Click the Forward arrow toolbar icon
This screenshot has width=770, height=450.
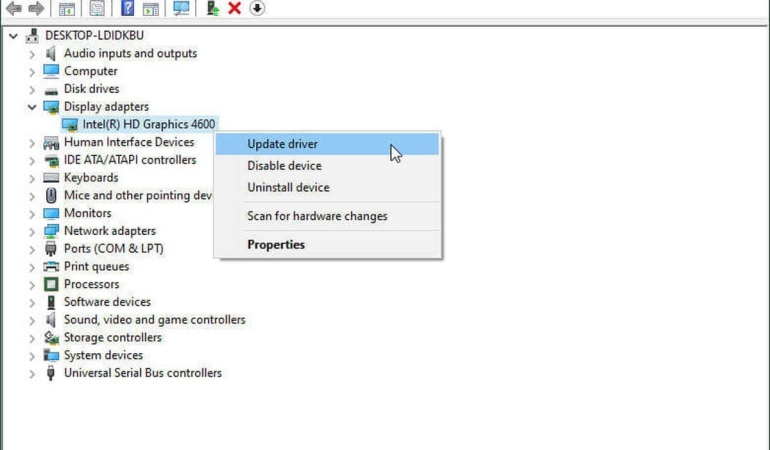coord(36,8)
